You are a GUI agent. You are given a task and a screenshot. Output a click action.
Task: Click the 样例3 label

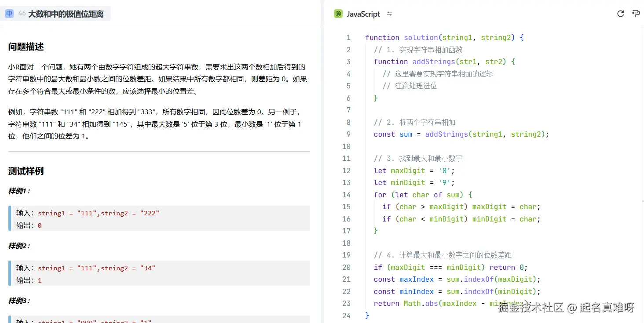[19, 301]
